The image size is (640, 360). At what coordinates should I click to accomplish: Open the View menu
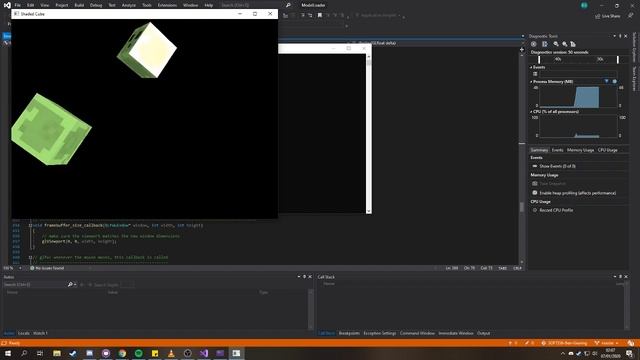[x=44, y=5]
